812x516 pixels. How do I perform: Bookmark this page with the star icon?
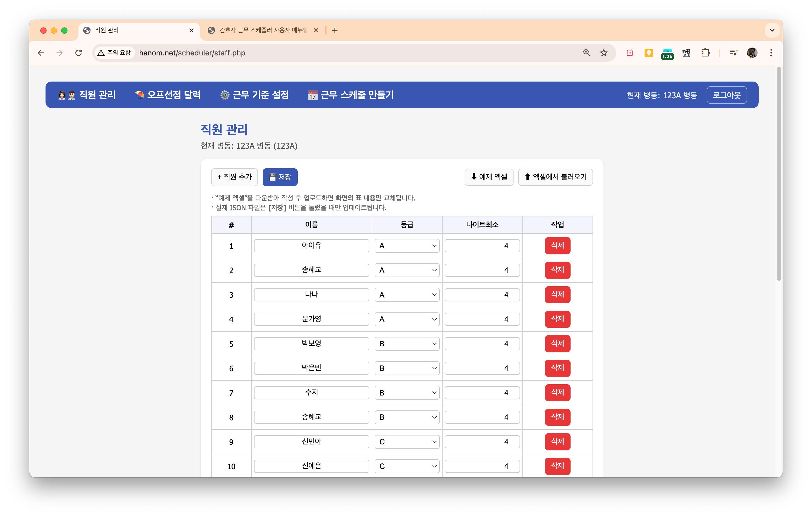[604, 53]
